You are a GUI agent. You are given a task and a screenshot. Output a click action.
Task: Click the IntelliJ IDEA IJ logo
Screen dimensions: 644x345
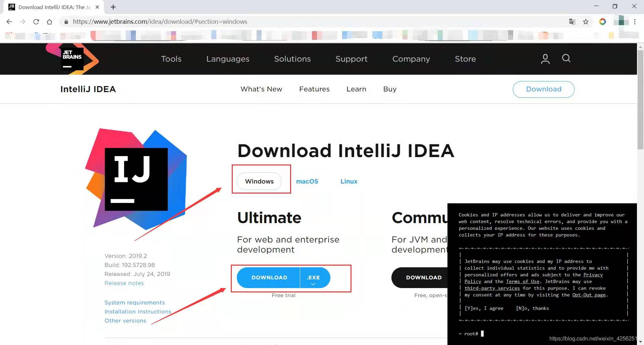136,179
